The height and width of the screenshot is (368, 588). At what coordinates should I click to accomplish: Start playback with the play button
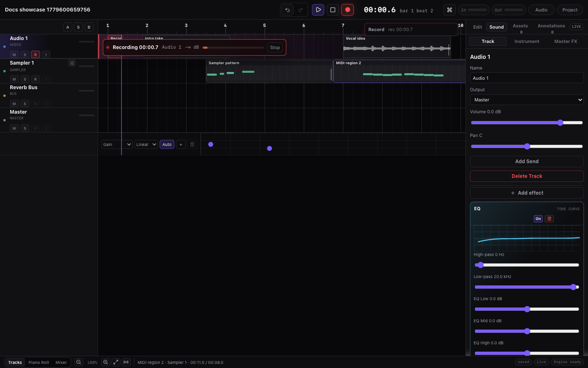(318, 10)
